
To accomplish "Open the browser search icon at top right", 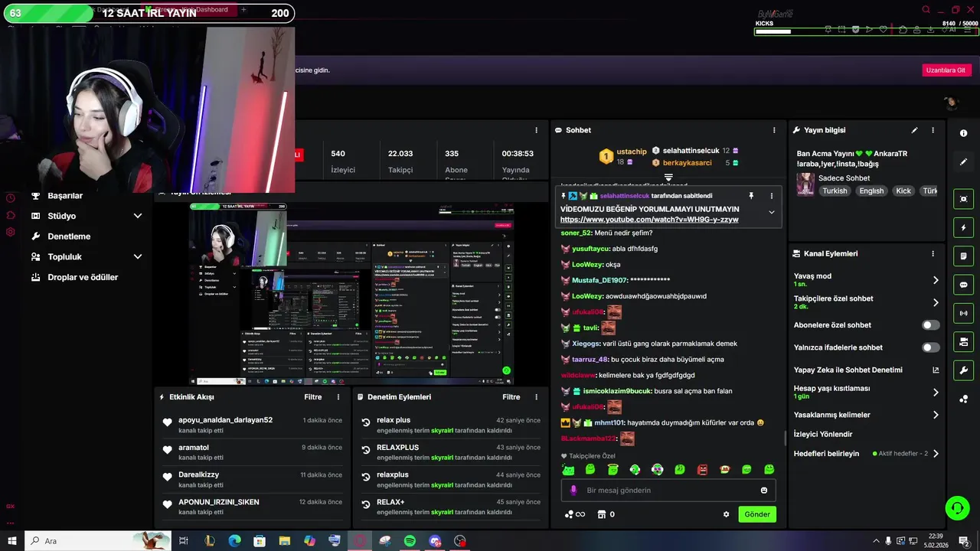I will tap(926, 10).
